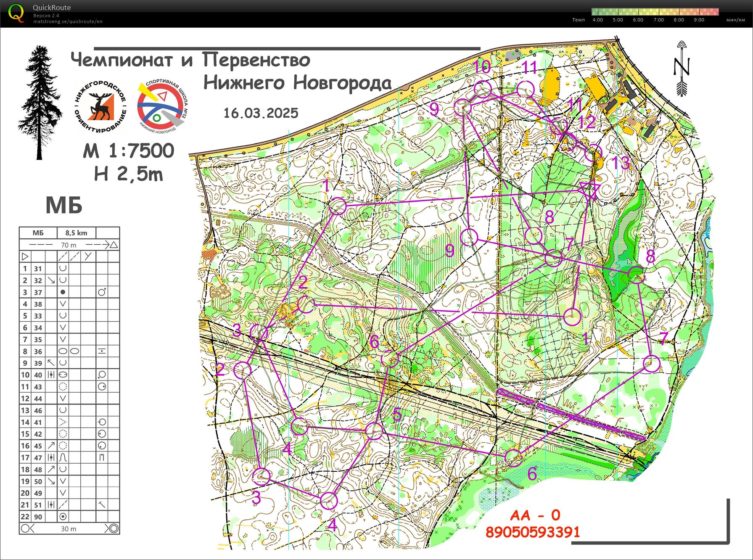The height and width of the screenshot is (560, 753).
Task: Click control circle 10 on the map
Action: pyautogui.click(x=483, y=89)
